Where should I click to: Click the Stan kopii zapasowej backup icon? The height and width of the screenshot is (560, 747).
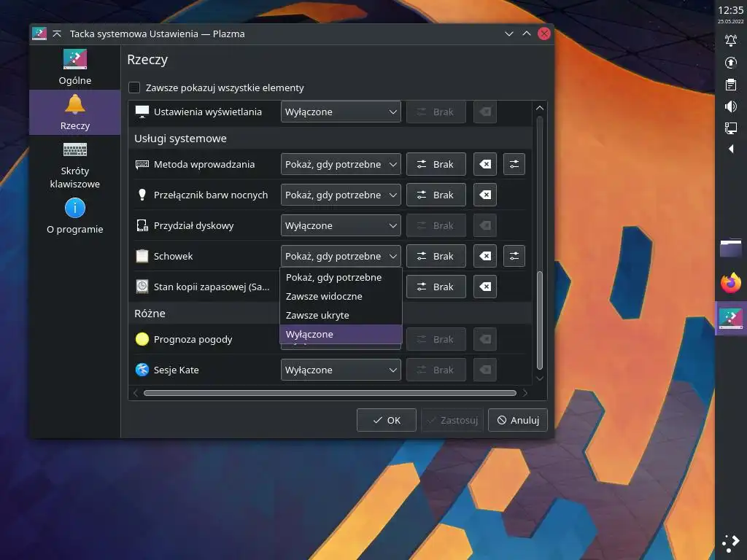(142, 287)
